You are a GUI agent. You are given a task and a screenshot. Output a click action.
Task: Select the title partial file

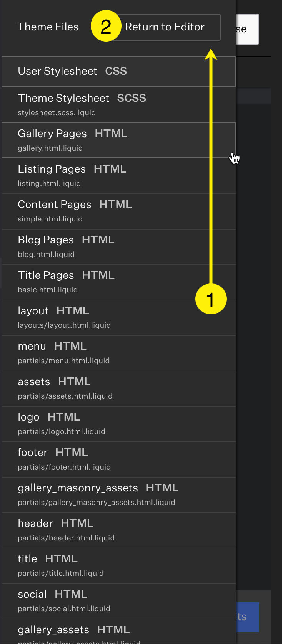(x=119, y=566)
